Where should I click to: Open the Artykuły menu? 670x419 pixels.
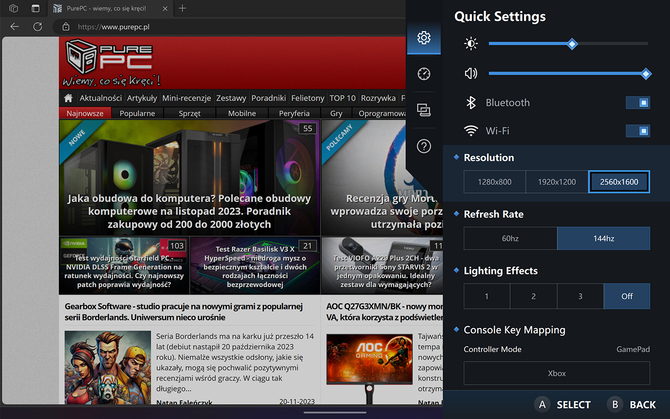click(142, 98)
